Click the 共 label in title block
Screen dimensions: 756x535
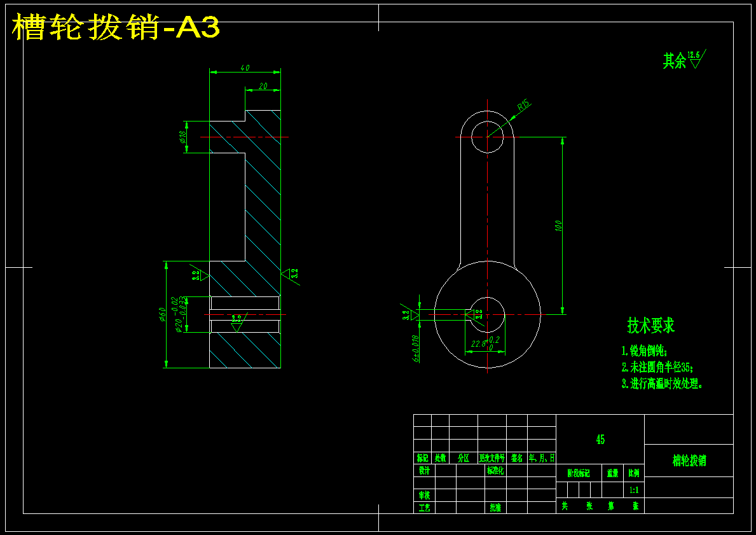pyautogui.click(x=565, y=506)
